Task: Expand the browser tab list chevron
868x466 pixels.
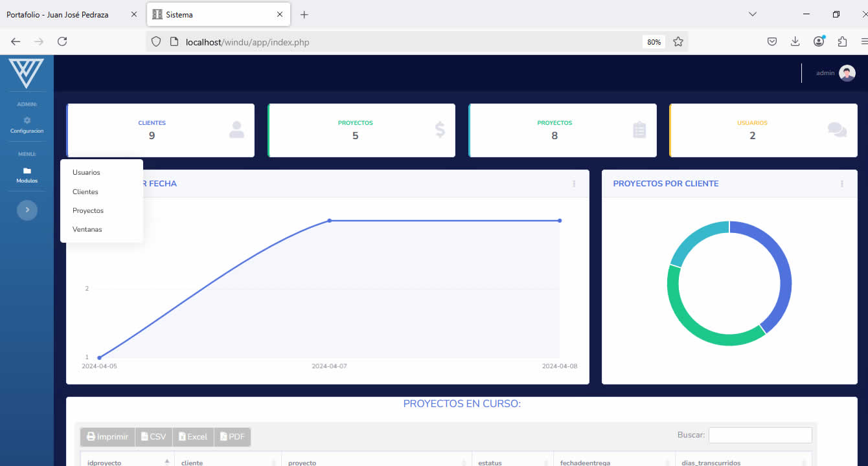Action: 752,14
